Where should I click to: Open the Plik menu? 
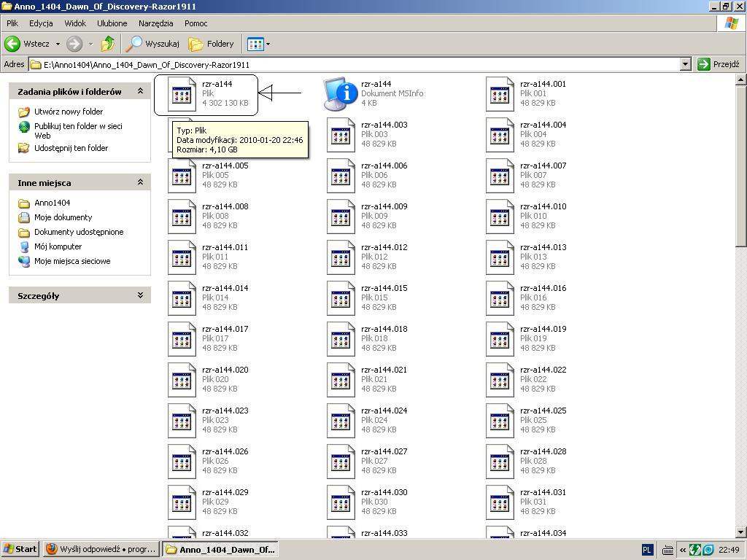click(x=12, y=23)
